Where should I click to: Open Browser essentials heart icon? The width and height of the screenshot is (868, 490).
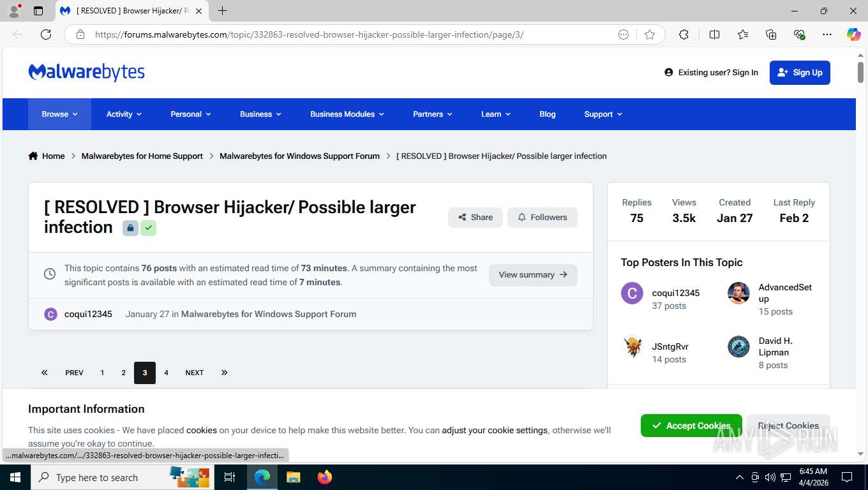799,34
